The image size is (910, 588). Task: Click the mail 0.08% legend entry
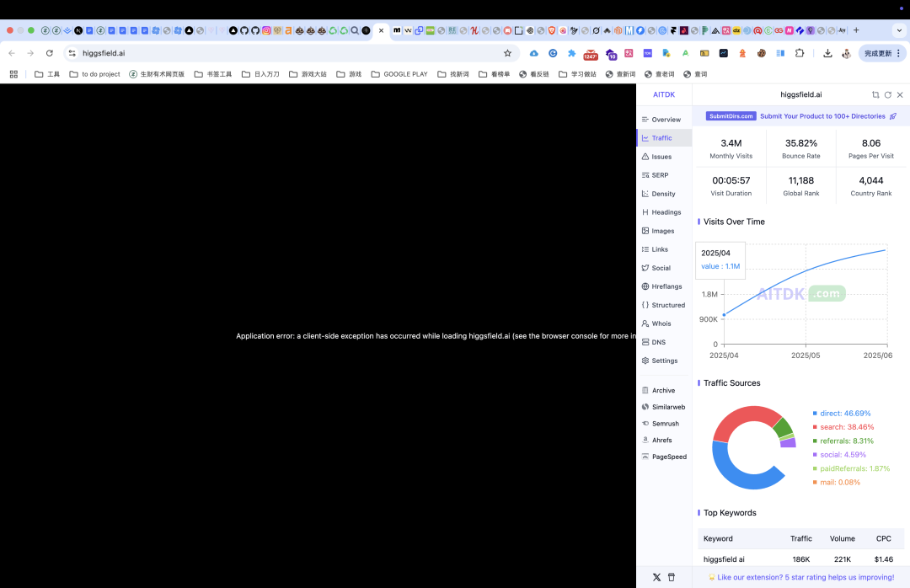pos(837,483)
